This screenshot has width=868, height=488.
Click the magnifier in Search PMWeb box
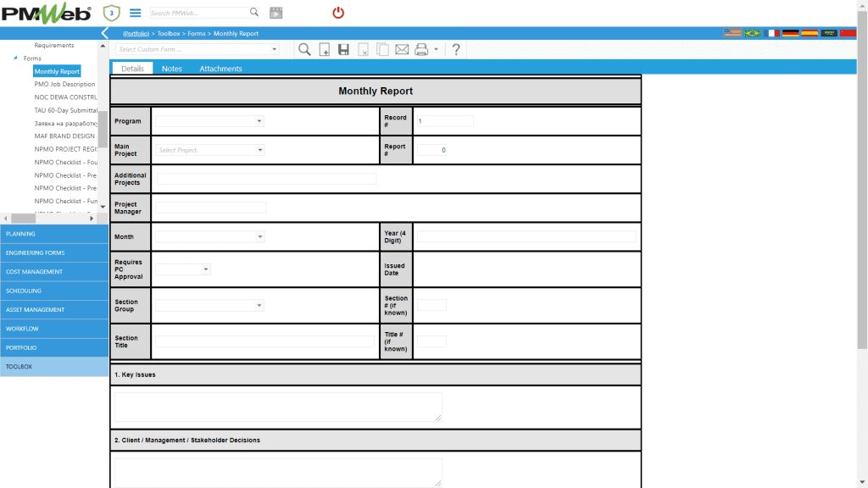[253, 12]
